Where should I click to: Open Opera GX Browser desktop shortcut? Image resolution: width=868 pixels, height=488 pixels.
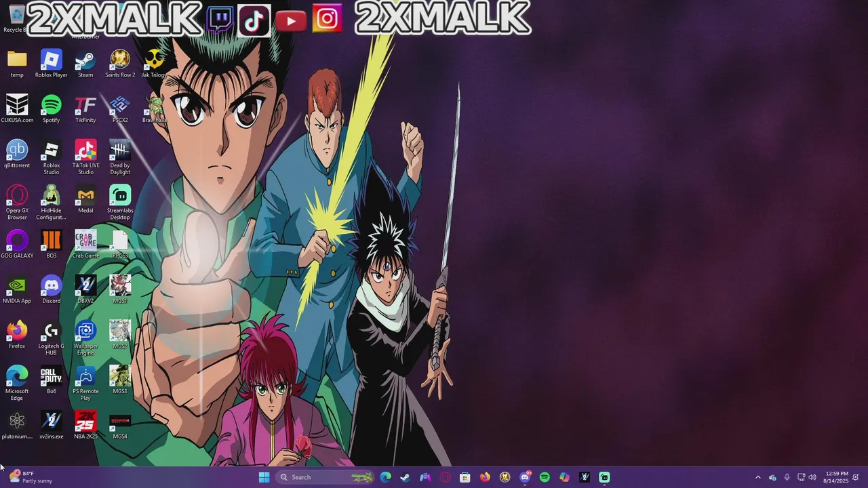[x=17, y=203]
